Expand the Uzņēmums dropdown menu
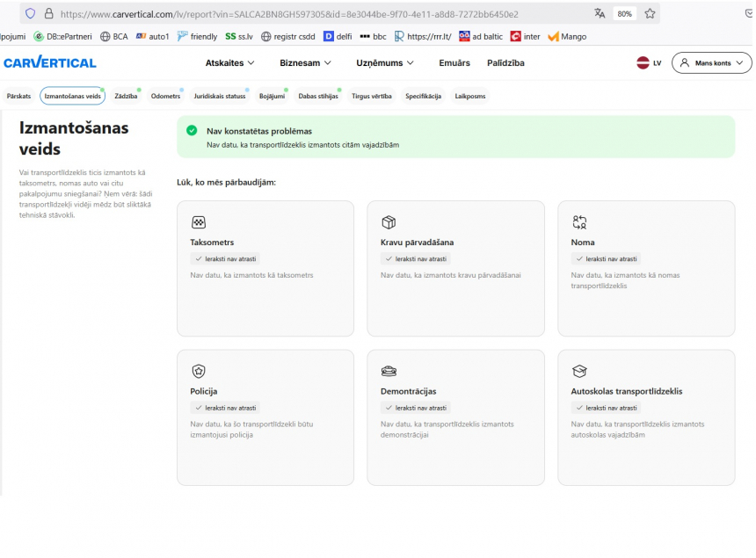The image size is (756, 558). 385,63
